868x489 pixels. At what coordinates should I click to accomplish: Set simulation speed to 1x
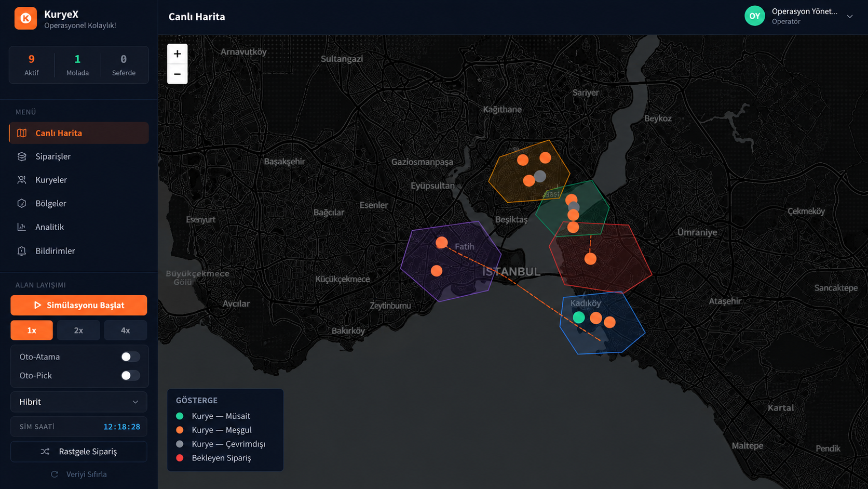coord(32,331)
